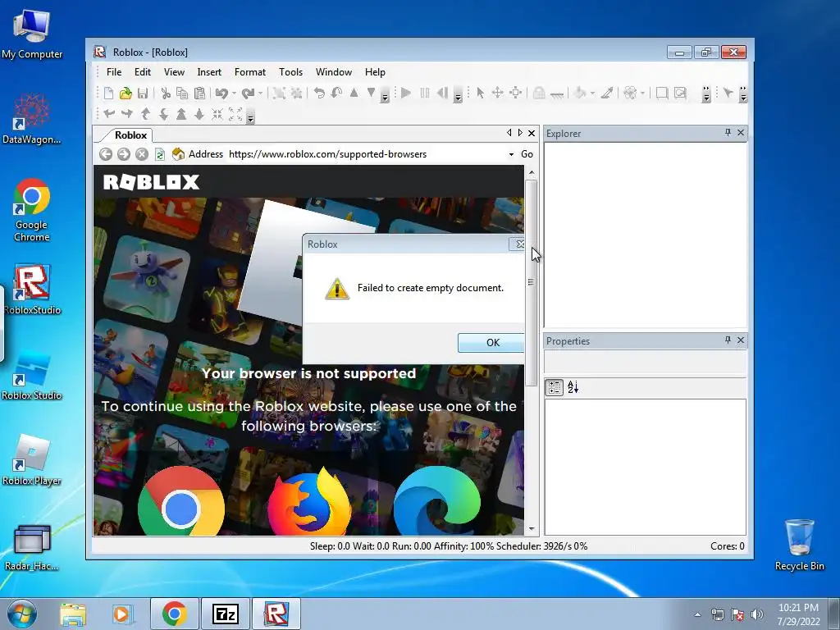Open the Insert menu
Viewport: 840px width, 630px height.
[209, 72]
